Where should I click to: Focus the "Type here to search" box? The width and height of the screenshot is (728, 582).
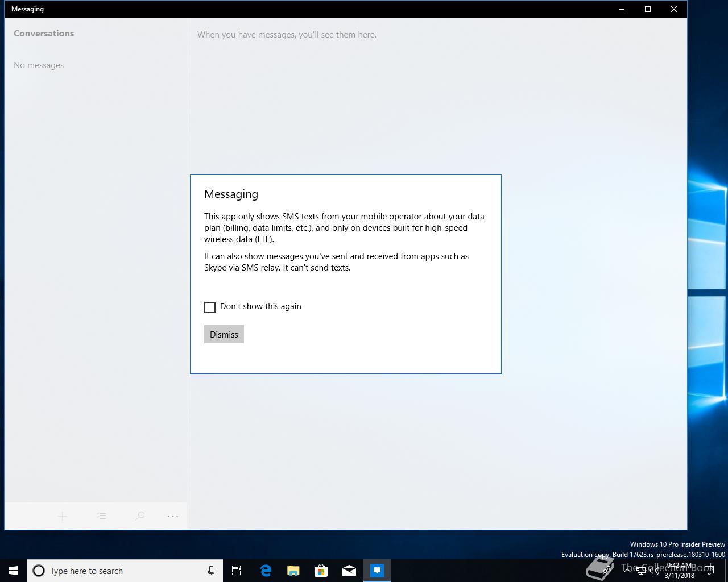[x=125, y=571]
